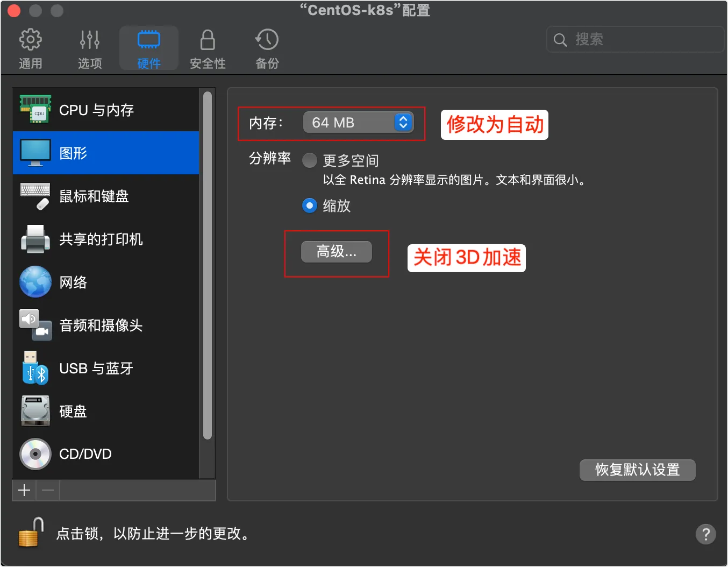The image size is (728, 567).
Task: Click the padlock to prevent changes
Action: 31,532
